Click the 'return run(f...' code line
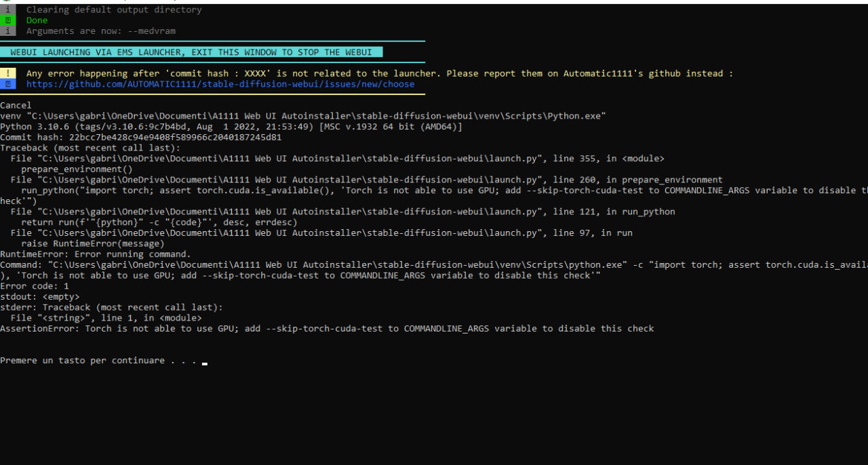868x465 pixels. coord(159,222)
